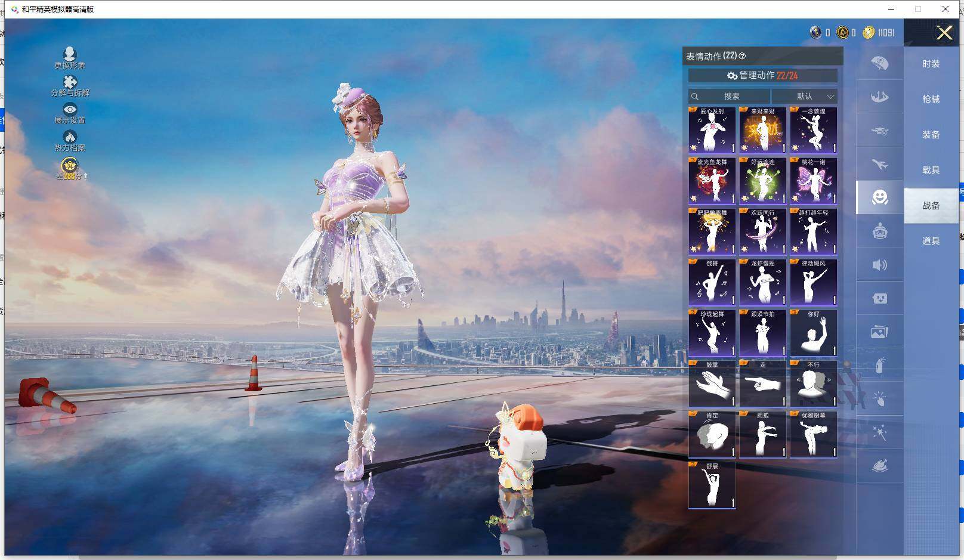Viewport: 964px width, 560px height.
Task: Click the globe currency icon
Action: coord(815,32)
